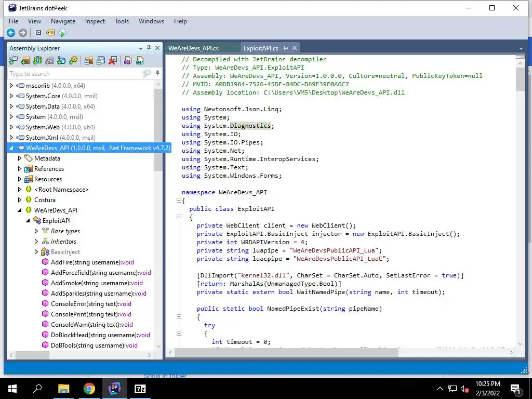Click the greyed-out NuGet open icon
Screen dimensions: 532x399
[49, 61]
